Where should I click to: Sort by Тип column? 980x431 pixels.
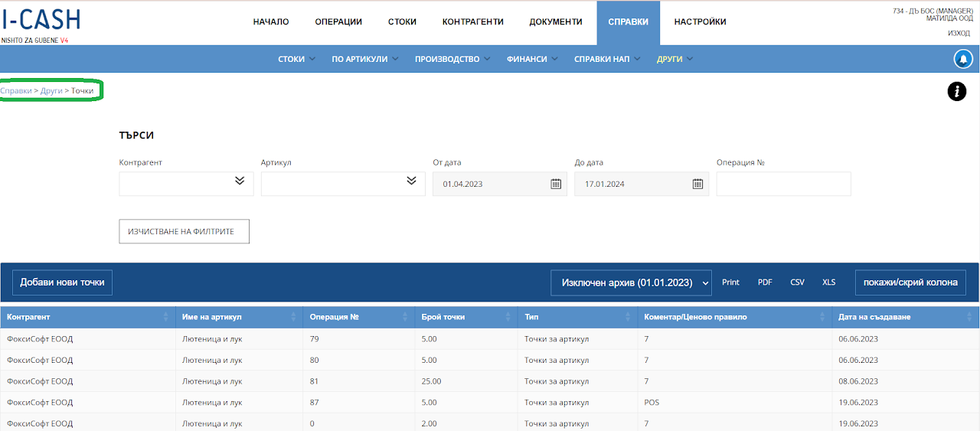point(628,317)
